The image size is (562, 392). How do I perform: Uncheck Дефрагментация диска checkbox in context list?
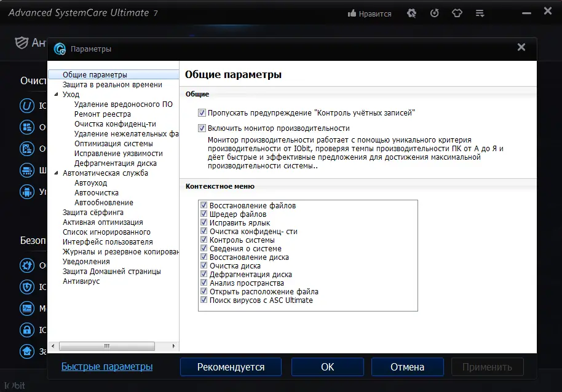click(x=204, y=274)
